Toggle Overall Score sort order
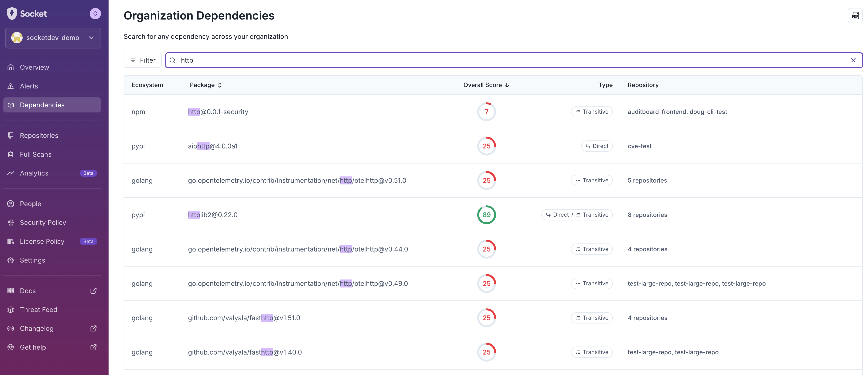Viewport: 868px width, 375px height. pos(485,85)
